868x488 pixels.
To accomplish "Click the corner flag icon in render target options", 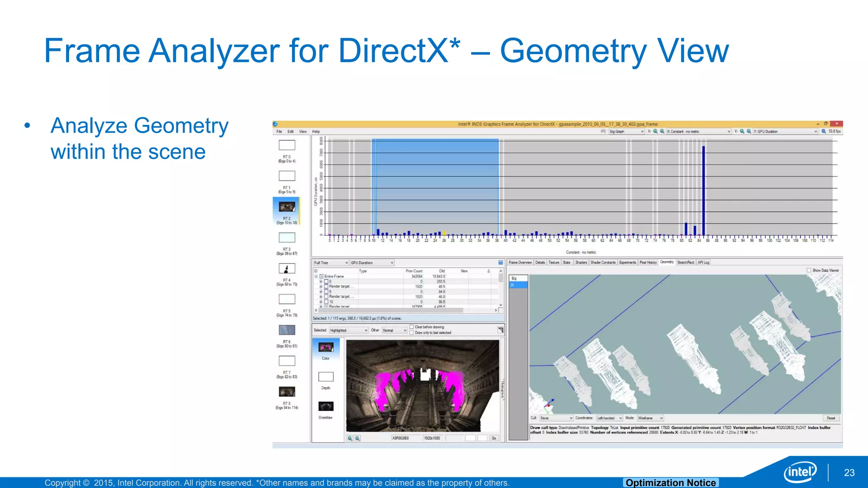I will (x=501, y=330).
